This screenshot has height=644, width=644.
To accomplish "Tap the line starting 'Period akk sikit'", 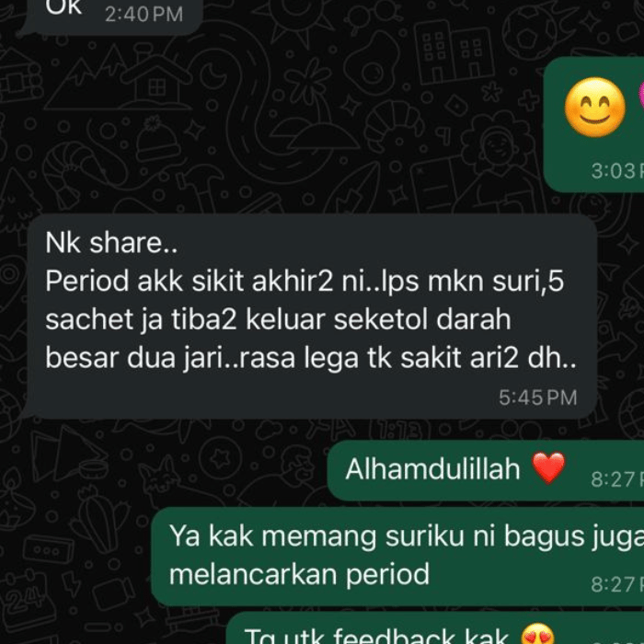I will tap(305, 282).
